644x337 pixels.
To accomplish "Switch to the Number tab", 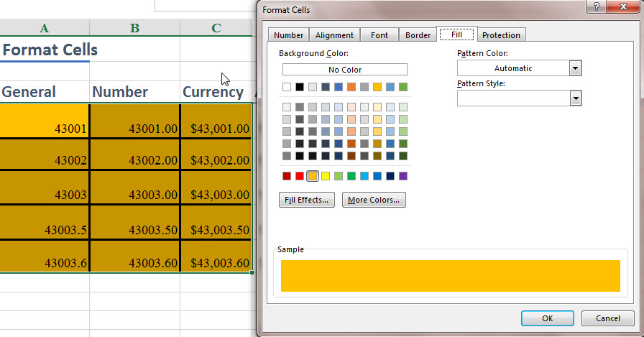I will 288,35.
